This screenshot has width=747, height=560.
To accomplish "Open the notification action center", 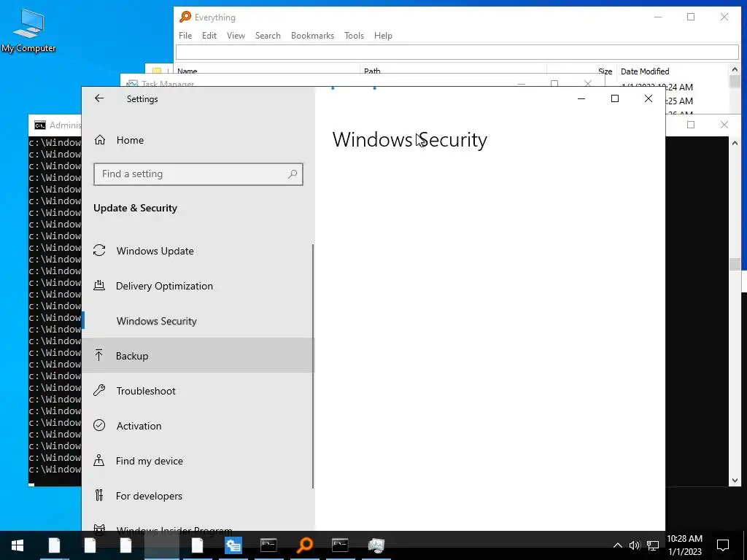I will pyautogui.click(x=723, y=545).
